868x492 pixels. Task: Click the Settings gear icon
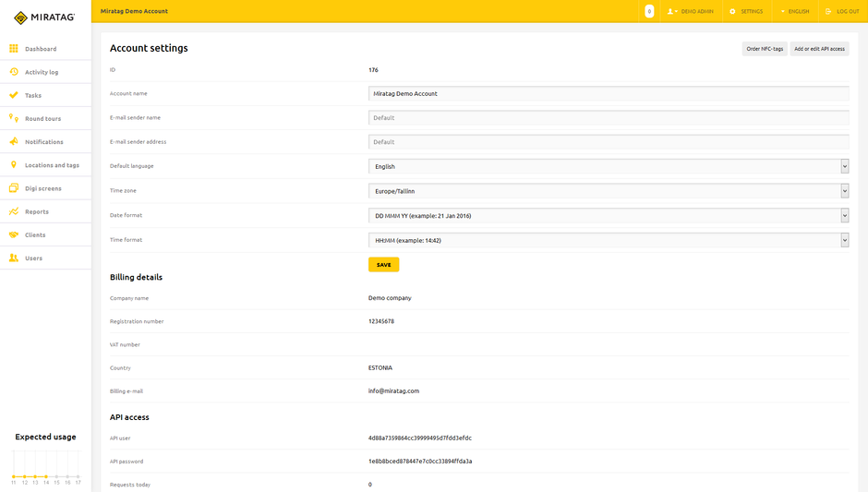coord(732,11)
